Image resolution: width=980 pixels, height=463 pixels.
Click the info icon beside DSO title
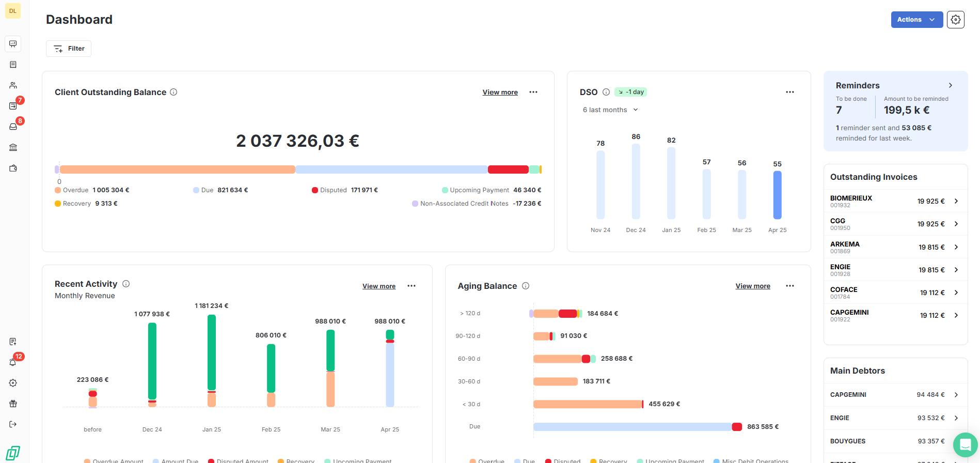(606, 92)
